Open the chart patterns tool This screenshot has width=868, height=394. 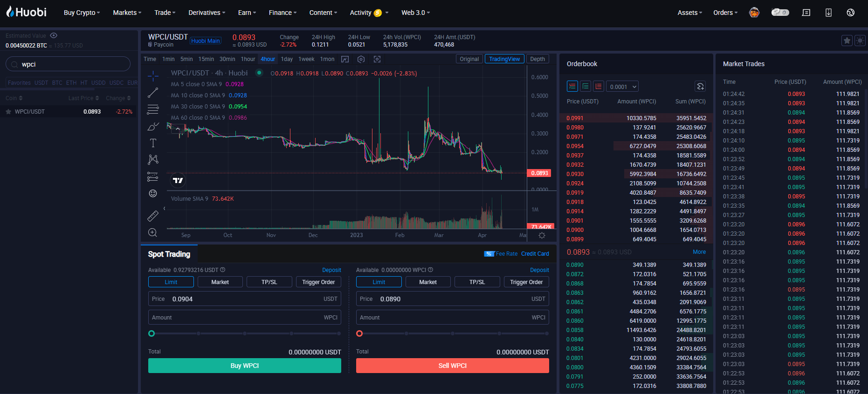click(153, 160)
